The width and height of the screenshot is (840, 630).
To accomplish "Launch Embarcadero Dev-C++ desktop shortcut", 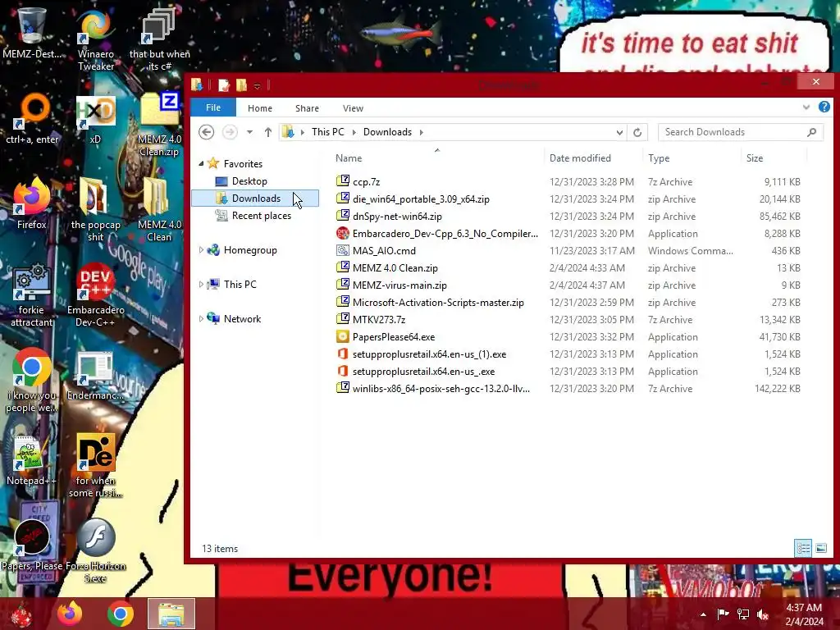I will [x=95, y=294].
